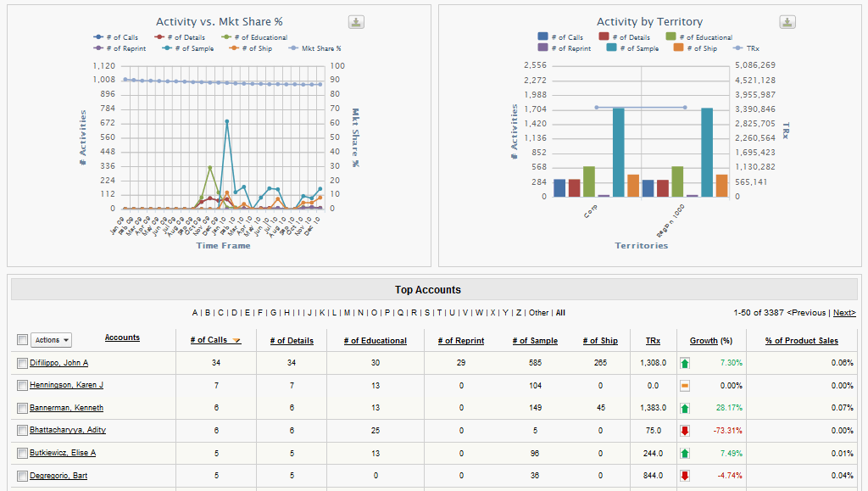868x491 pixels.
Task: Sort table by TRx column header
Action: [x=653, y=341]
